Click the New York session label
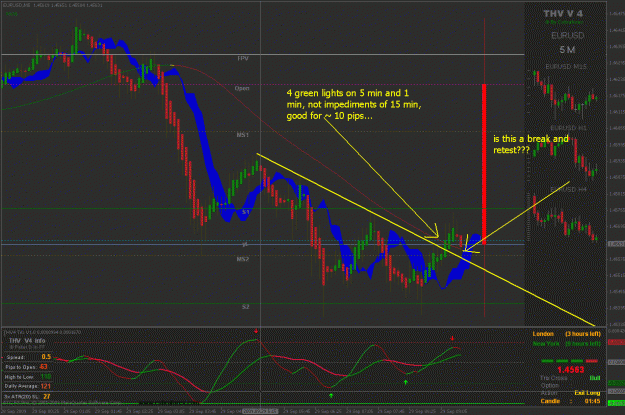This screenshot has height=415, width=625. pyautogui.click(x=546, y=343)
